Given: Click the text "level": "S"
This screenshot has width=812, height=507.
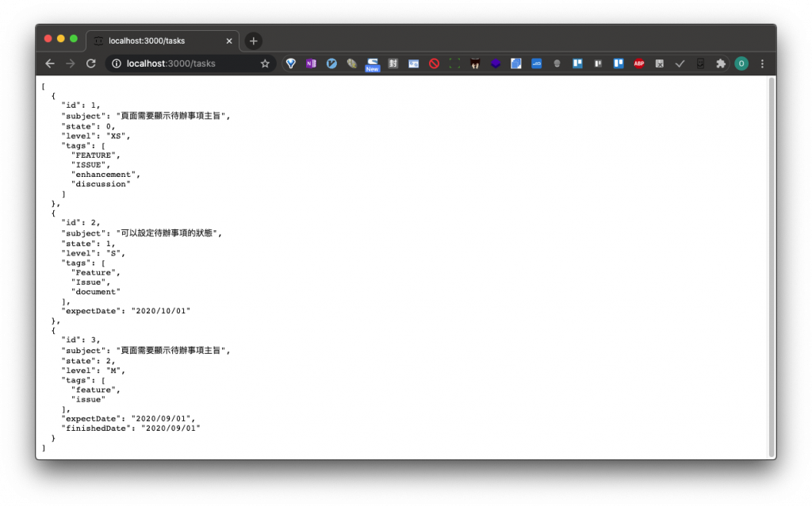Looking at the screenshot, I should (94, 253).
